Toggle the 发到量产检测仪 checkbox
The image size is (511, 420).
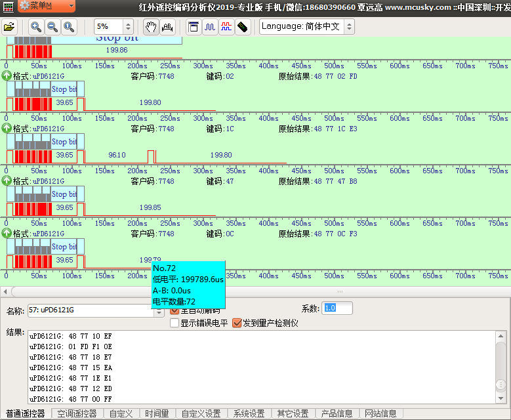pyautogui.click(x=237, y=323)
